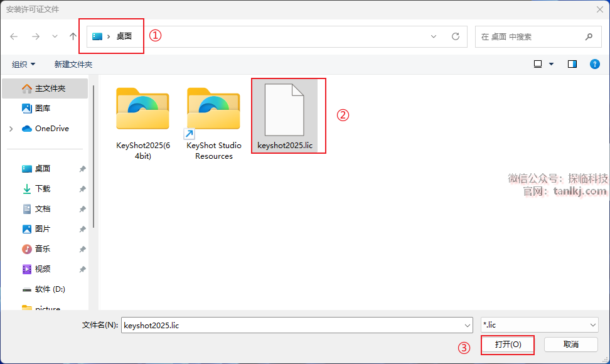Refresh the current folder view
The width and height of the screenshot is (610, 364).
(456, 36)
